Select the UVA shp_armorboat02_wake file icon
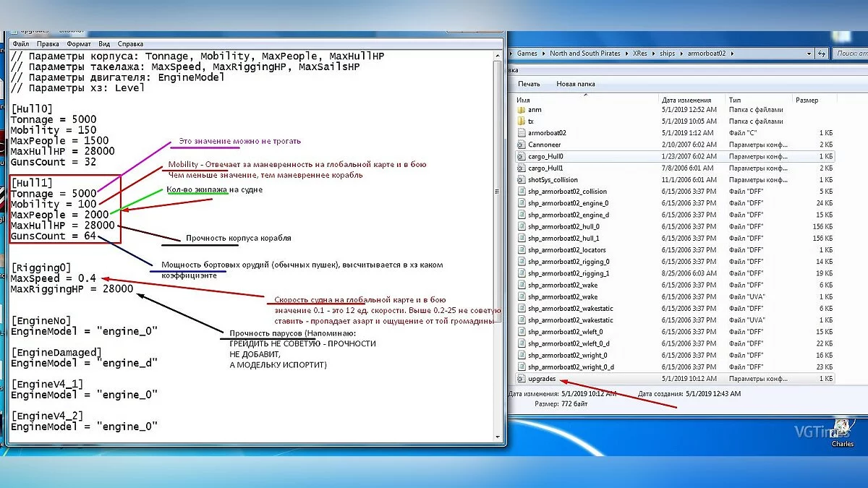This screenshot has width=868, height=488. 521,296
